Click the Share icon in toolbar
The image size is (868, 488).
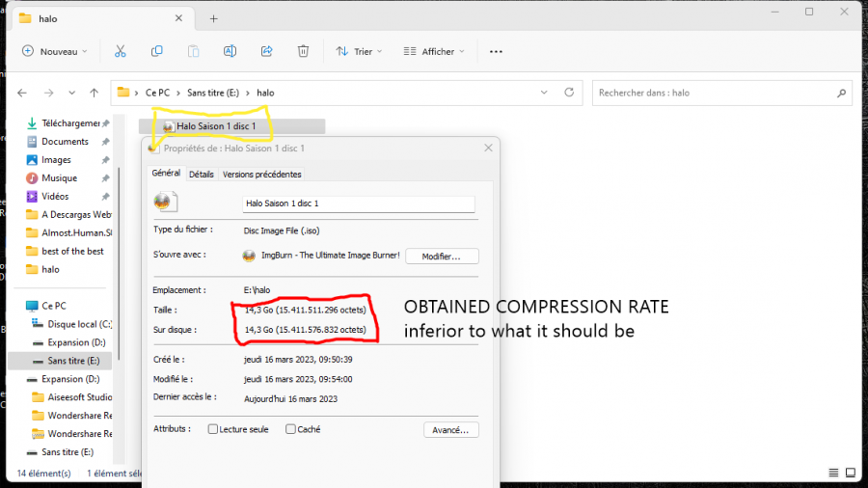pyautogui.click(x=267, y=51)
